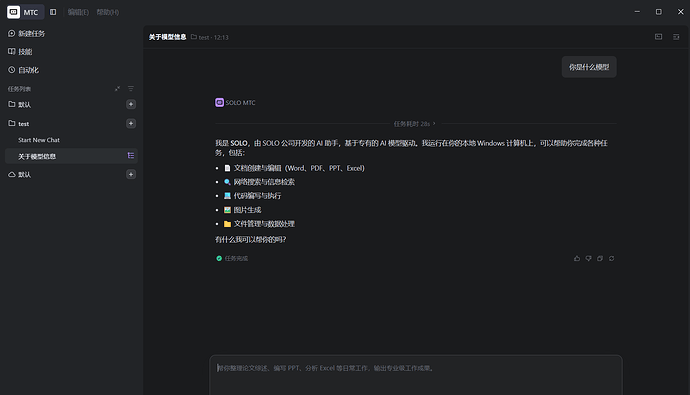
Task: Click the test folder breadcrumb in header
Action: (x=200, y=37)
